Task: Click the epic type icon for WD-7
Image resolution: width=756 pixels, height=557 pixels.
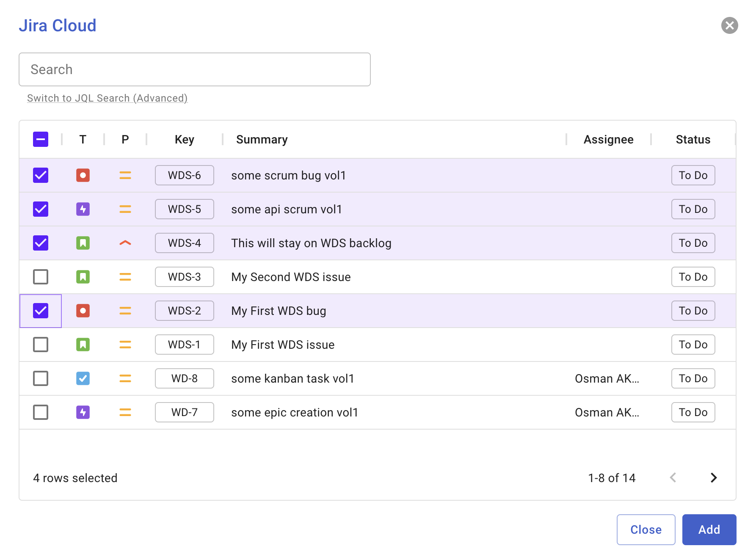Action: tap(83, 412)
